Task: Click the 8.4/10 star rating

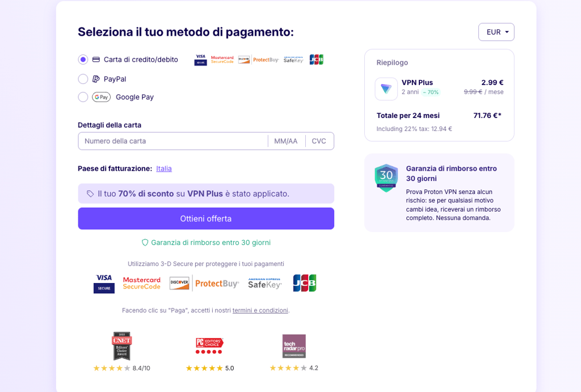Action: [121, 368]
